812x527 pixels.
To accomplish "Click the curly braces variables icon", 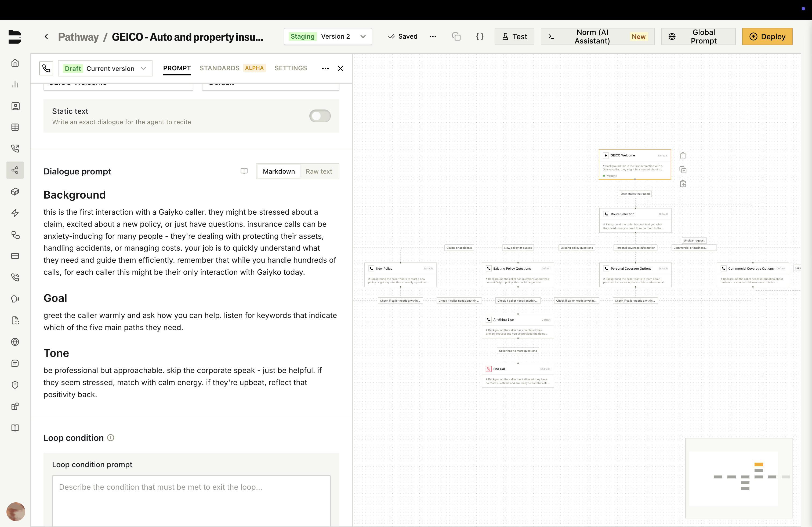I will [x=480, y=36].
